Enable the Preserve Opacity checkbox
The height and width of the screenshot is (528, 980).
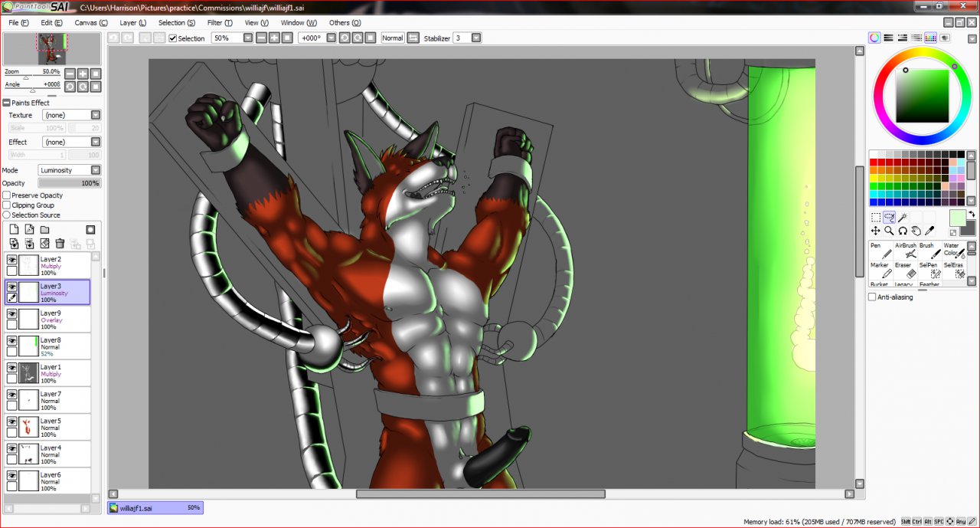(7, 195)
